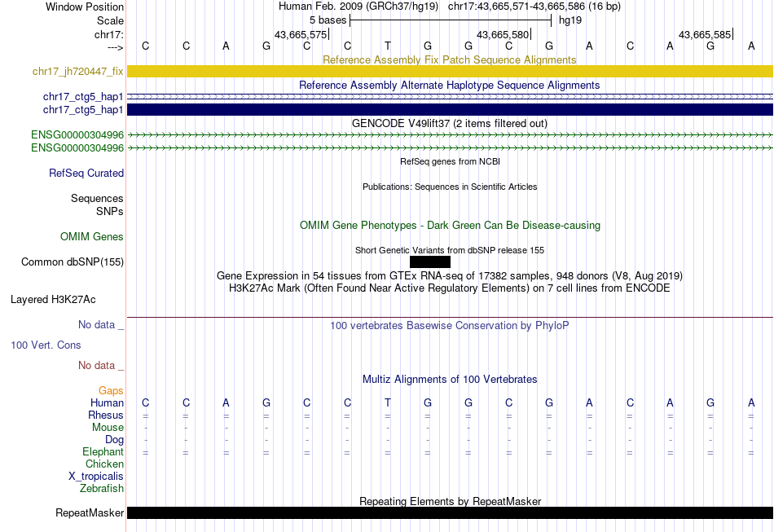
Task: Click the 43,665,585 ruler position
Action: [705, 34]
